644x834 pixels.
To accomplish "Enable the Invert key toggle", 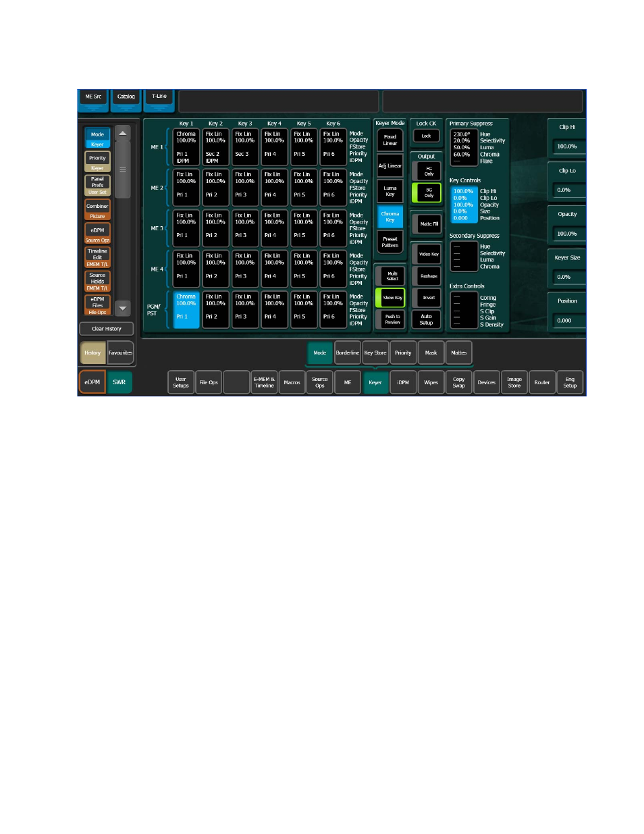I will 428,298.
